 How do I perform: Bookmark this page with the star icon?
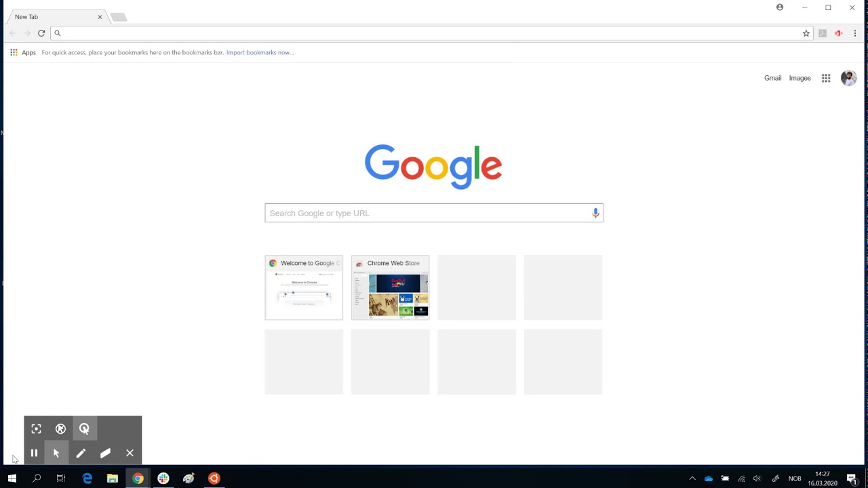[806, 33]
